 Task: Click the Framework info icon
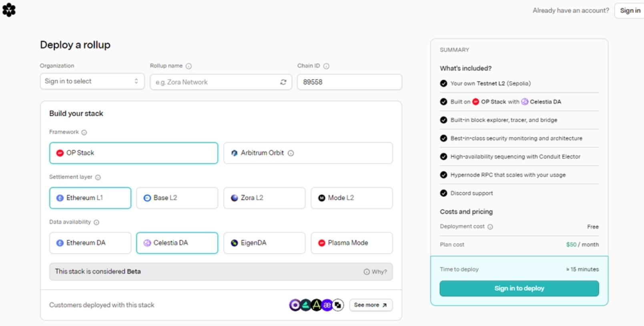pos(84,132)
